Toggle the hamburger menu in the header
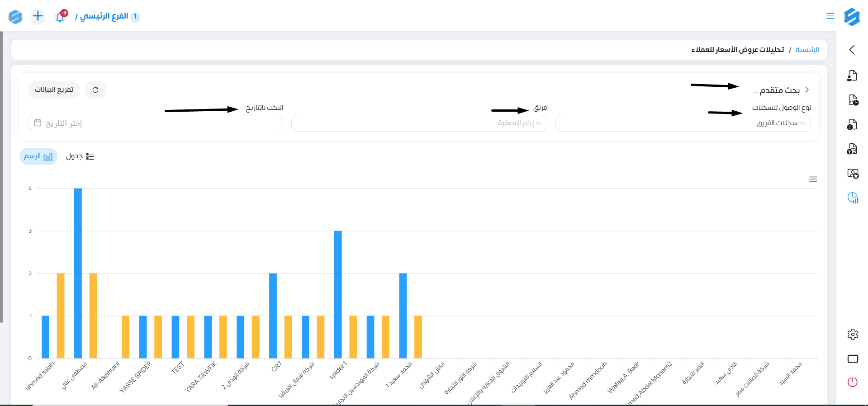 pos(830,16)
